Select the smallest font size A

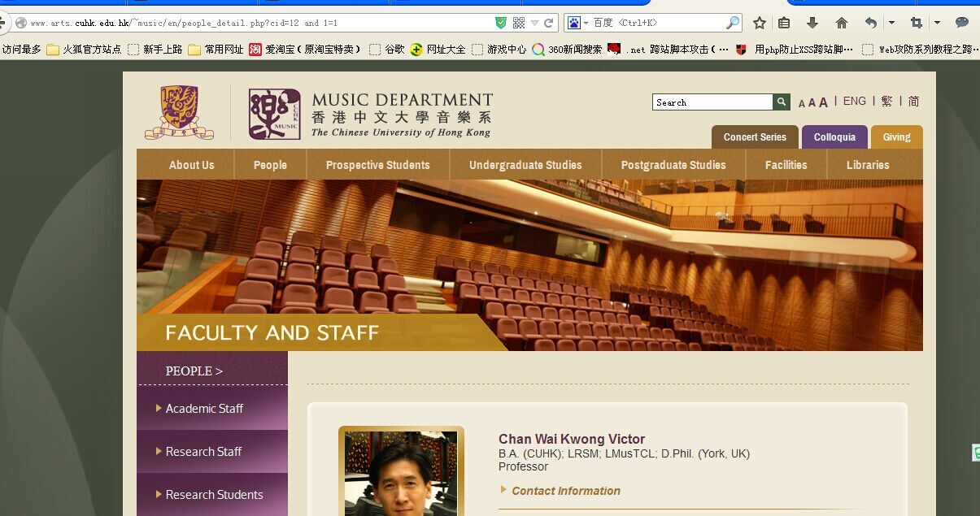point(802,103)
